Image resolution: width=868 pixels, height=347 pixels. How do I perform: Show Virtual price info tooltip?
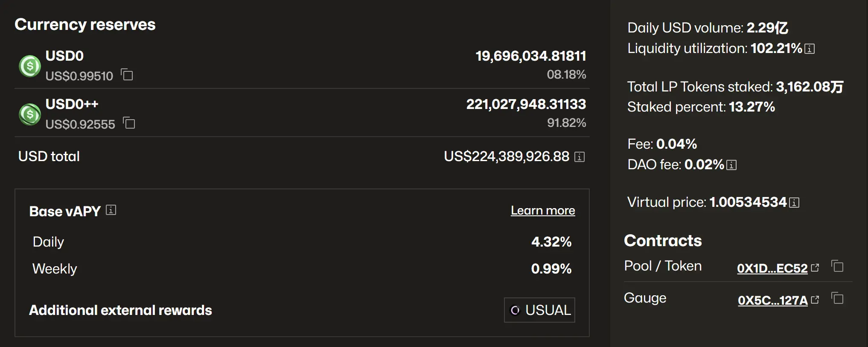(x=794, y=203)
